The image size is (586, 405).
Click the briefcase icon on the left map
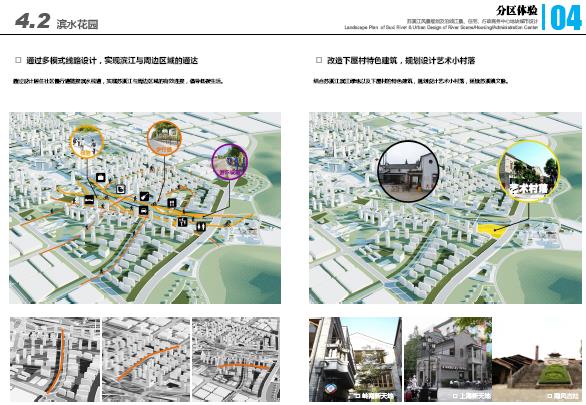(101, 177)
